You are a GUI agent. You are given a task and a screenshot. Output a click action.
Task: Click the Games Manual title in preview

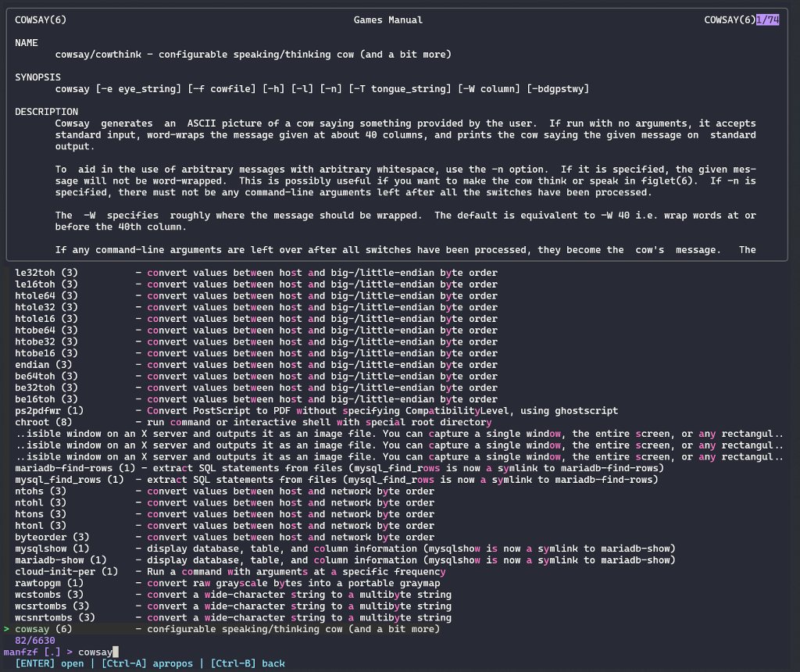click(387, 20)
